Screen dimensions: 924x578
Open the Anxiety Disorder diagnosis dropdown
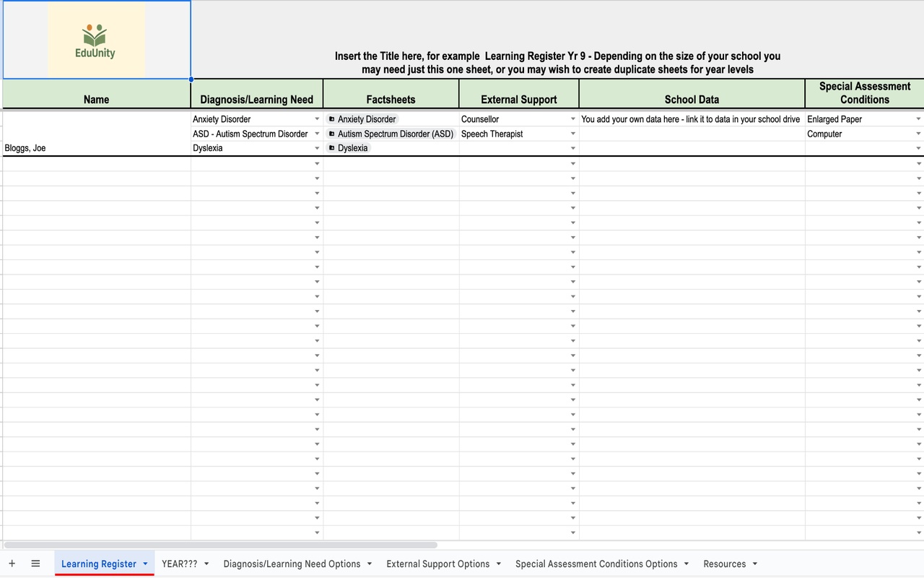pyautogui.click(x=317, y=119)
